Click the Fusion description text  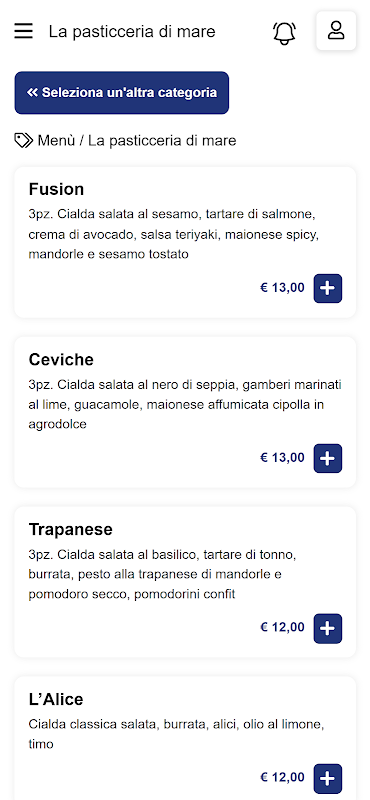tap(174, 234)
